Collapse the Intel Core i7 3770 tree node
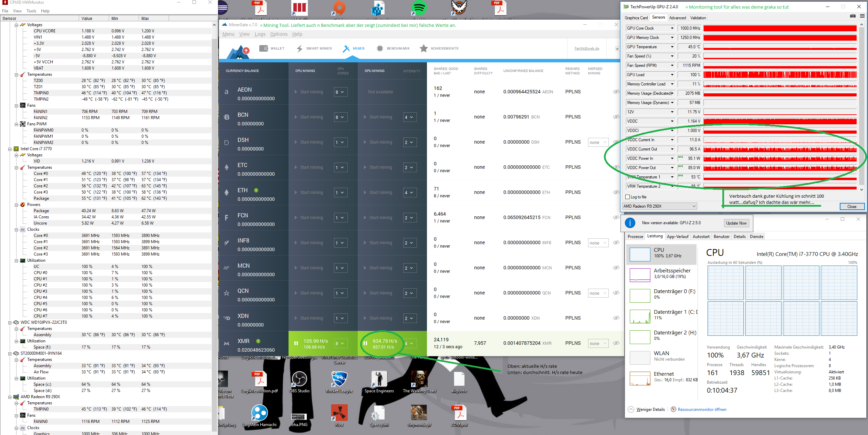This screenshot has height=435, width=868. tap(10, 149)
